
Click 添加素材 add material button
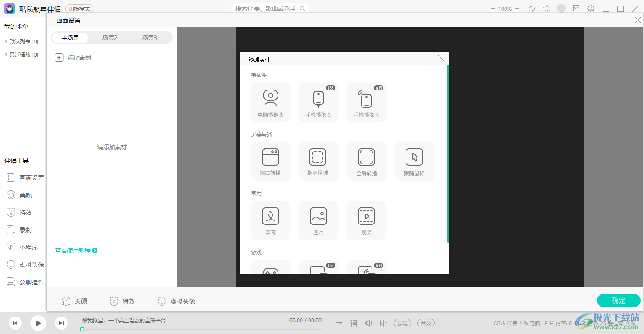[73, 58]
